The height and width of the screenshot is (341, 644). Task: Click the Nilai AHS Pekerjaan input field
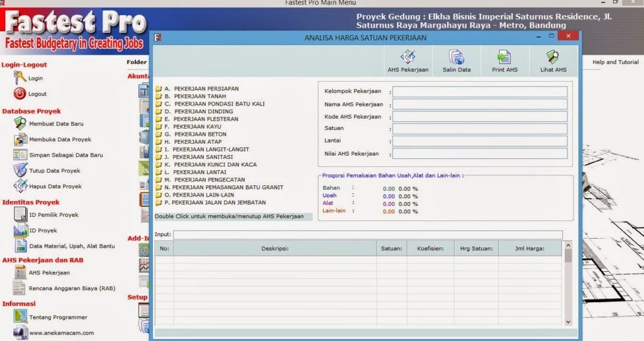[480, 153]
